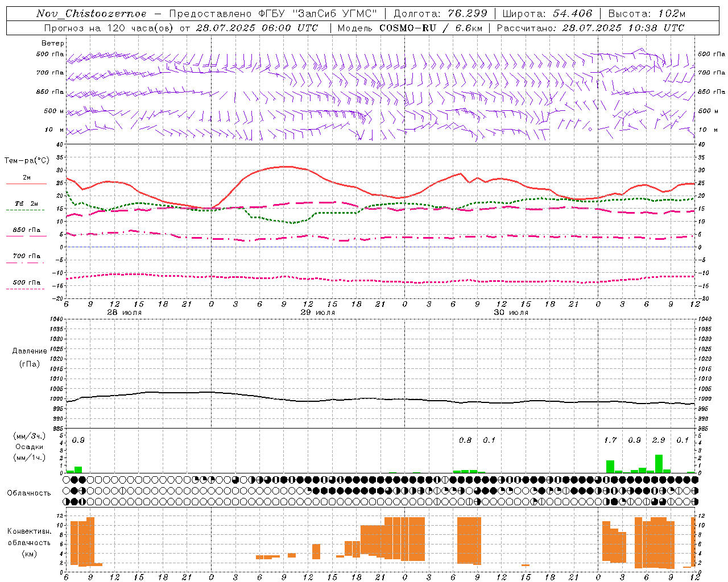Click the red 2м temperature legend line

[x=26, y=184]
